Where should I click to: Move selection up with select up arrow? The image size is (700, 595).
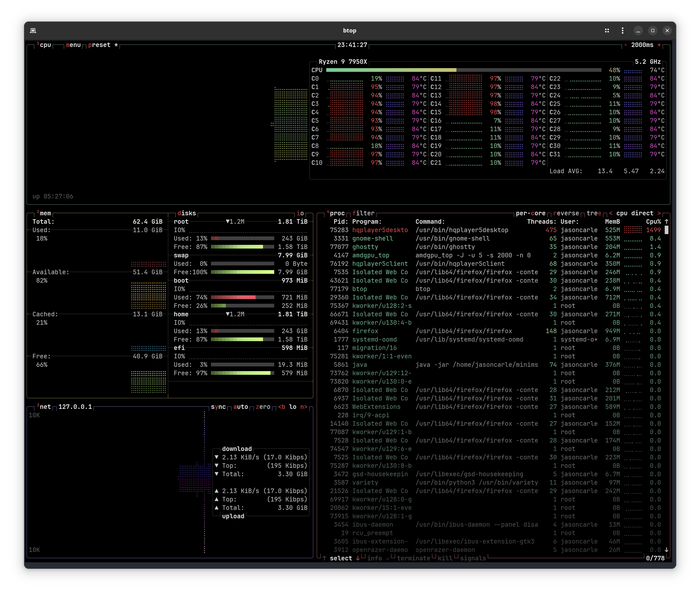(324, 558)
